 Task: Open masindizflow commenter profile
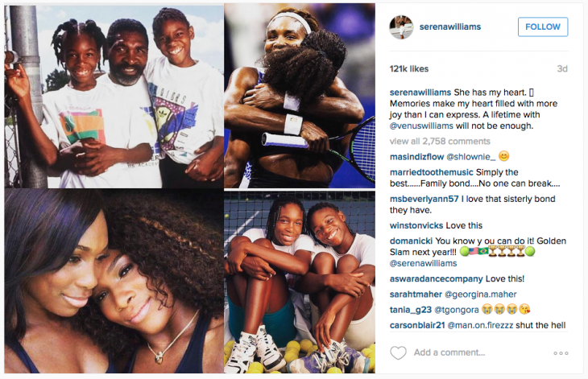coord(416,157)
